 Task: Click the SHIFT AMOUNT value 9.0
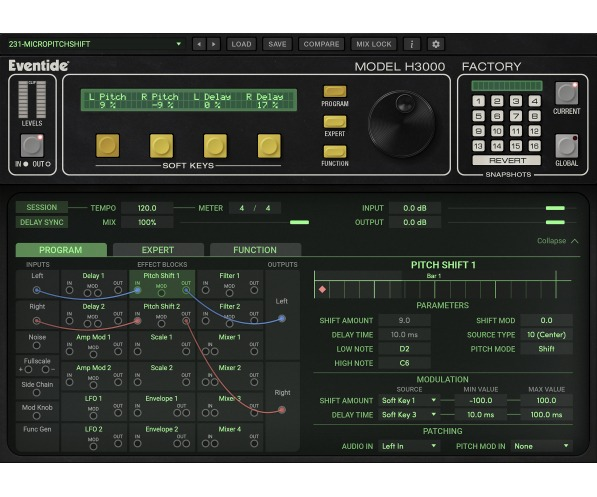[404, 321]
